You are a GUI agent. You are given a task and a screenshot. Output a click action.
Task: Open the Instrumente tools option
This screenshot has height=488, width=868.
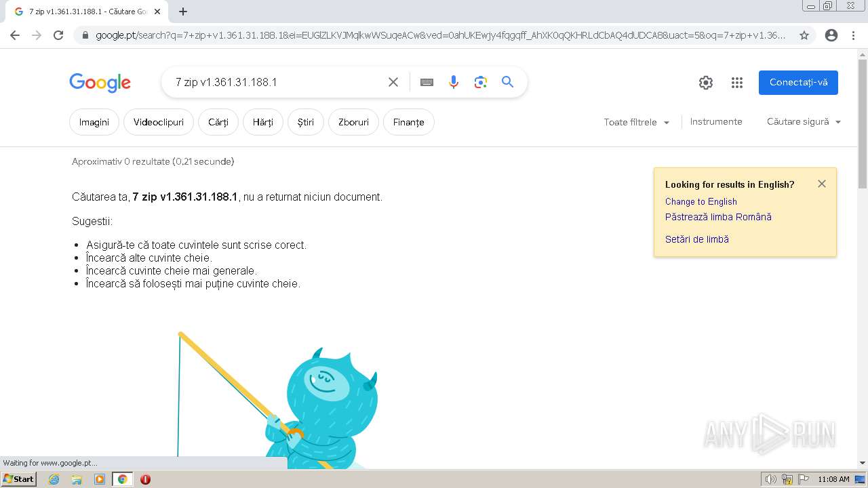coord(716,122)
